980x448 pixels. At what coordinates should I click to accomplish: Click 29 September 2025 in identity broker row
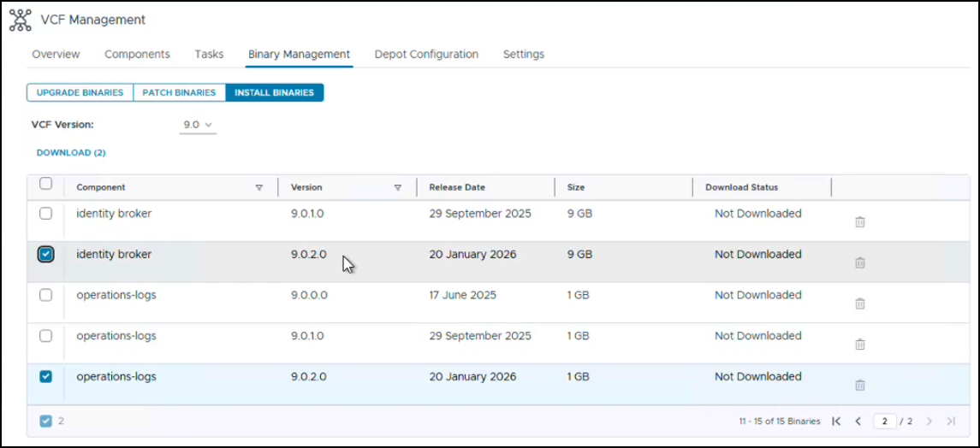480,214
